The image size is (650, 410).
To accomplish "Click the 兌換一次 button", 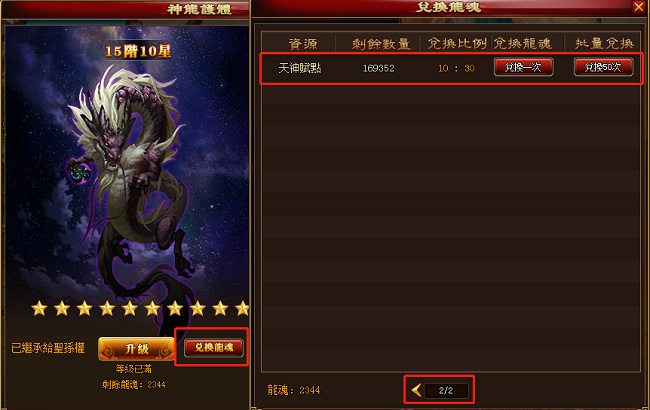I will coord(524,67).
